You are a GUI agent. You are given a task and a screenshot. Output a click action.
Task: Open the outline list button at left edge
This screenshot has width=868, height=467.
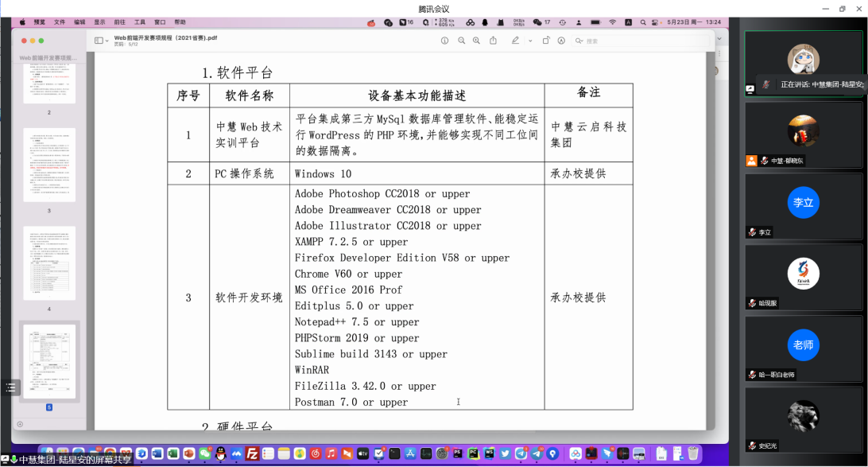tap(10, 387)
